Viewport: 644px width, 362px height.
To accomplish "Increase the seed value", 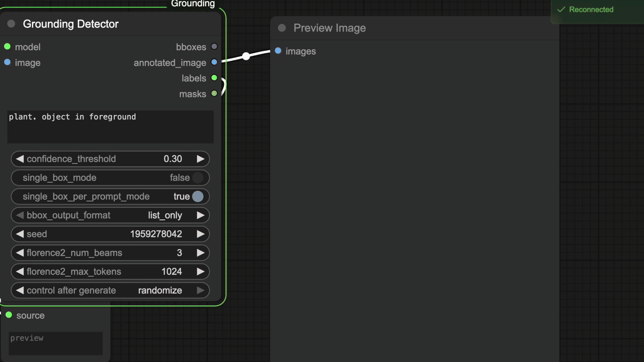I will [201, 234].
